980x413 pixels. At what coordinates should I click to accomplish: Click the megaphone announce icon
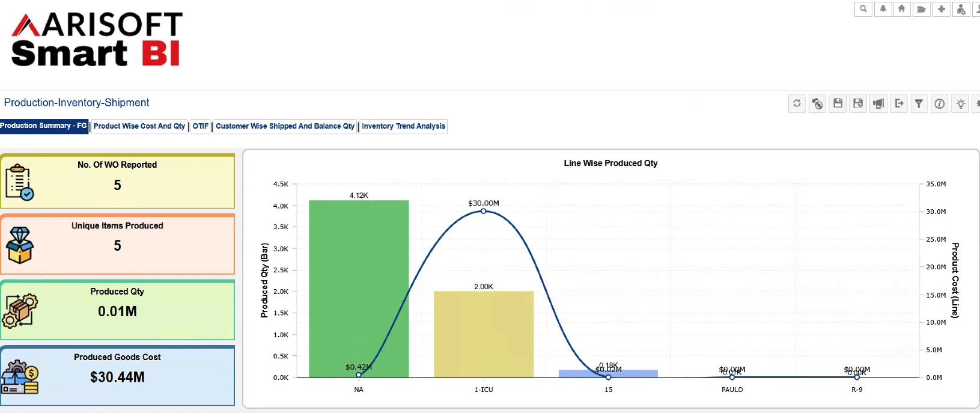click(x=878, y=103)
